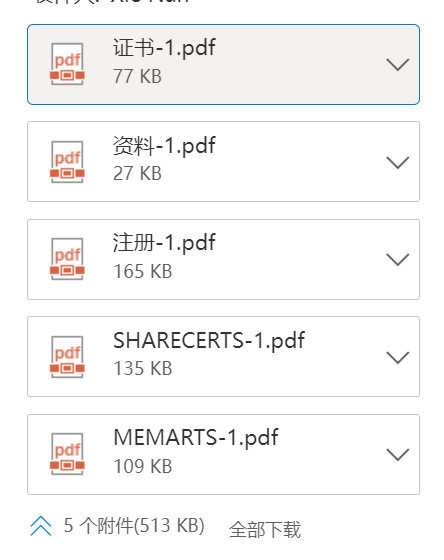Viewport: 444px width, 560px height.
Task: Open the SHARECERTS-1.pdf file name
Action: pos(209,341)
